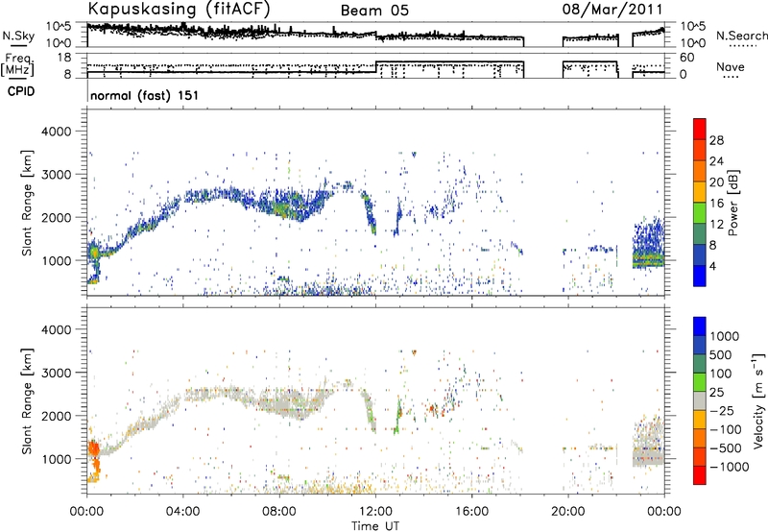Click the gray velocity swatch between 25 and -25
Image resolution: width=768 pixels, height=532 pixels.
[700, 400]
